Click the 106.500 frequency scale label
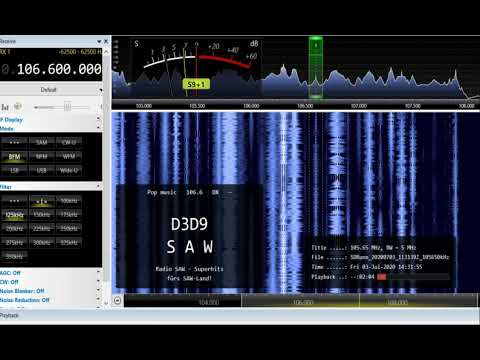The height and width of the screenshot is (360, 480). (x=305, y=106)
